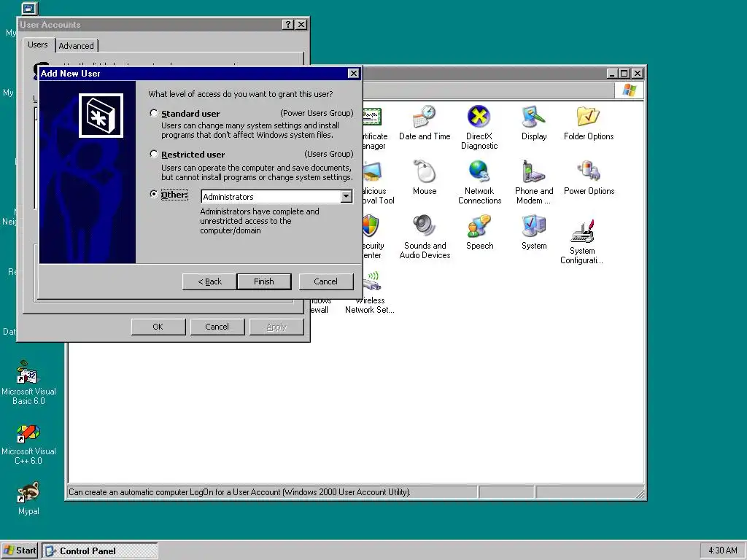This screenshot has height=560, width=747.
Task: Open the Mouse settings icon
Action: pos(425,178)
